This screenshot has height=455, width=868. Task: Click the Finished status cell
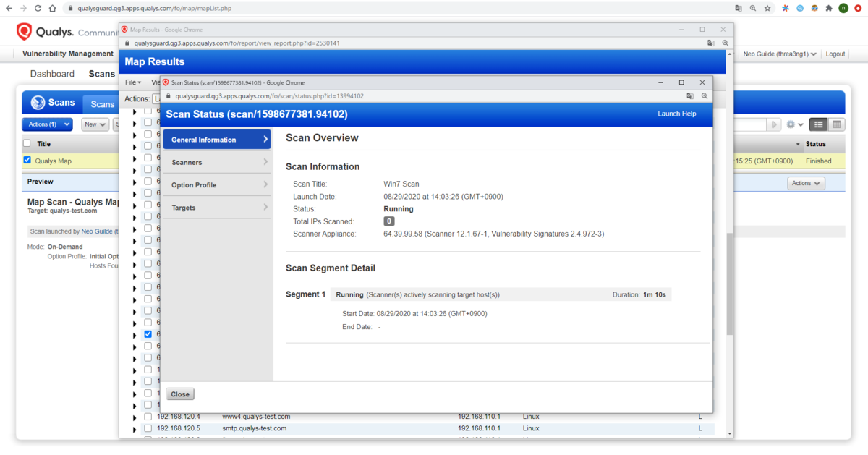(x=819, y=161)
